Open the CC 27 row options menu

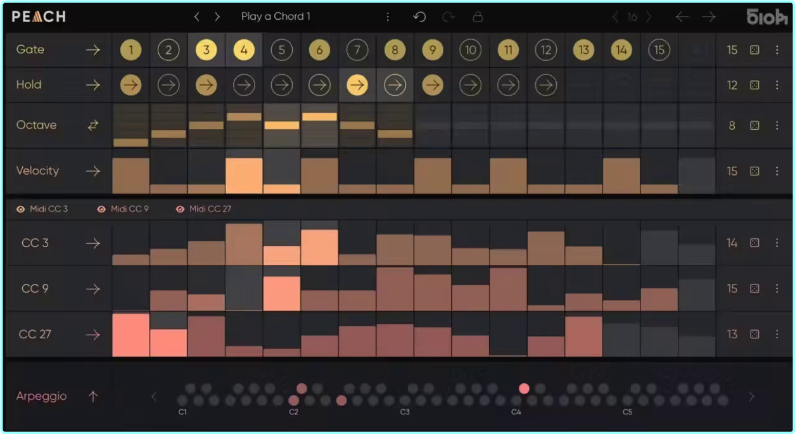click(777, 334)
